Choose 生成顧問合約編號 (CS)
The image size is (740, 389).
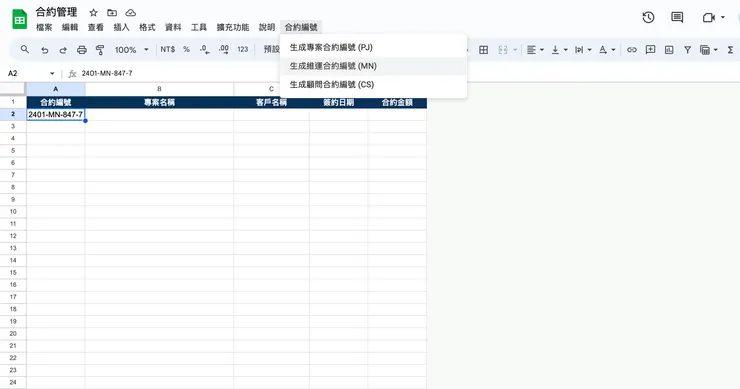373,85
